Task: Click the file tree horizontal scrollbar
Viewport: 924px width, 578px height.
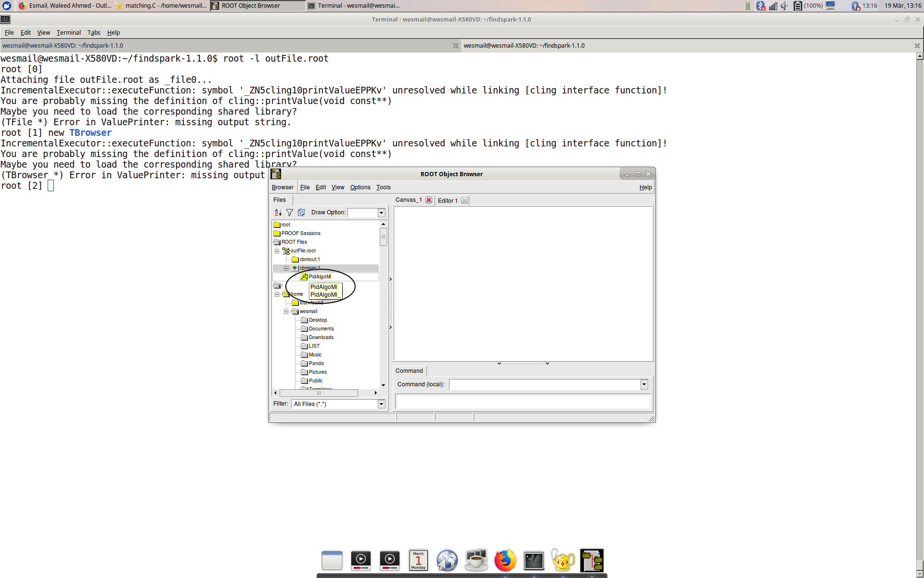Action: click(x=319, y=393)
